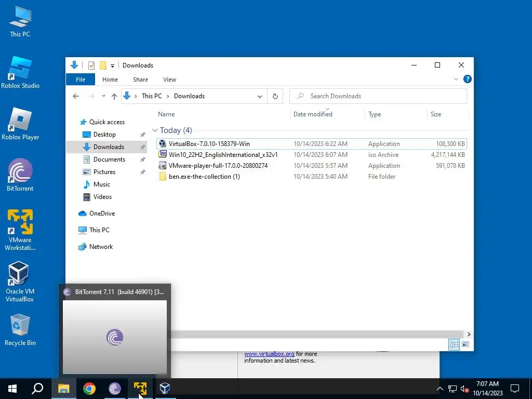Open taskbar search magnifier
Screen dimensions: 532x399
point(37,389)
